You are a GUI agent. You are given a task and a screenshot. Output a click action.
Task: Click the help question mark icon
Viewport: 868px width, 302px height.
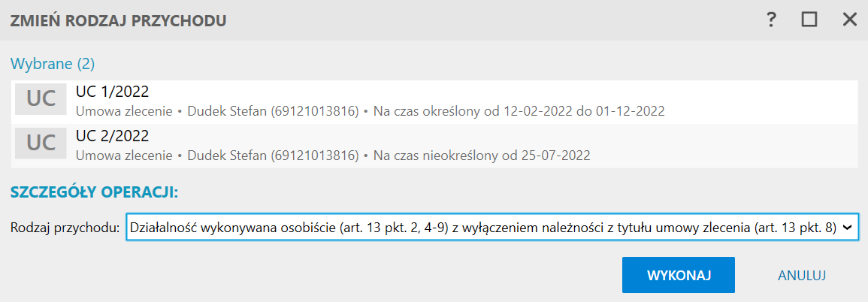tap(771, 20)
